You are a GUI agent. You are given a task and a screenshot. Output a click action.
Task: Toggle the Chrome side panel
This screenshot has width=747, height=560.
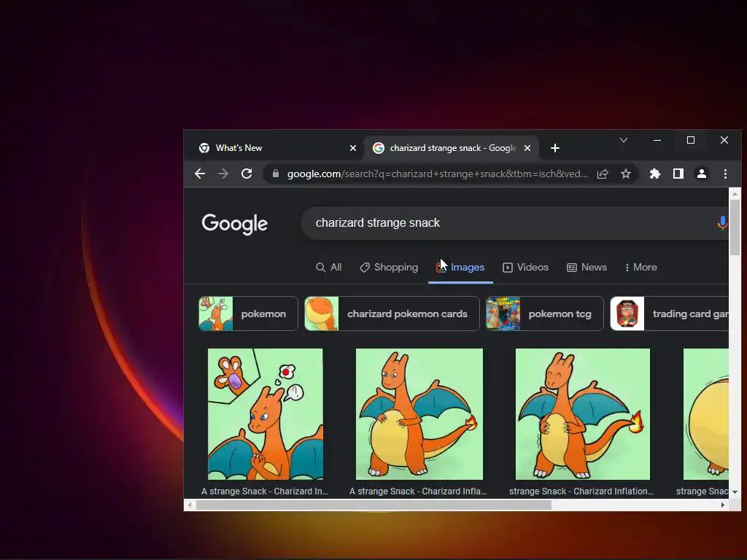(678, 174)
